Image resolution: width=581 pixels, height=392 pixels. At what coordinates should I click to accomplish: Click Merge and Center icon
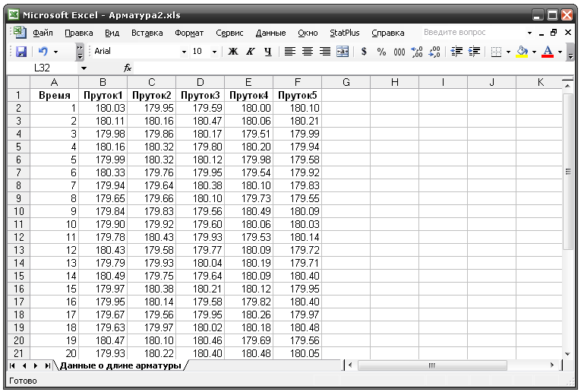tap(343, 52)
